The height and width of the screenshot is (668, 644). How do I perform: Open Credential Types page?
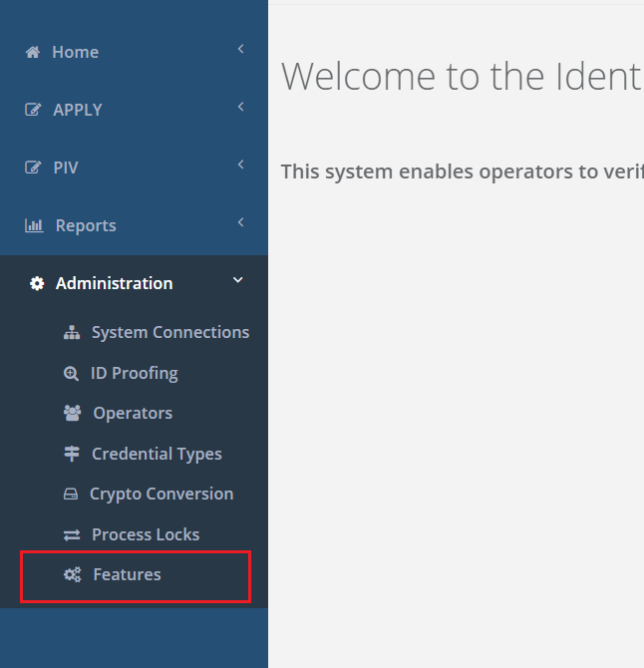(x=157, y=454)
